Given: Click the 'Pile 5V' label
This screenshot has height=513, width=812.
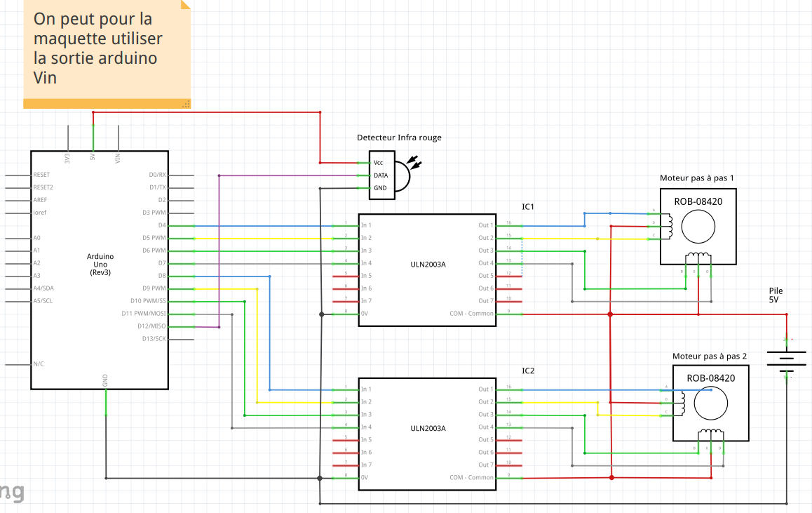Looking at the screenshot, I should coord(776,295).
